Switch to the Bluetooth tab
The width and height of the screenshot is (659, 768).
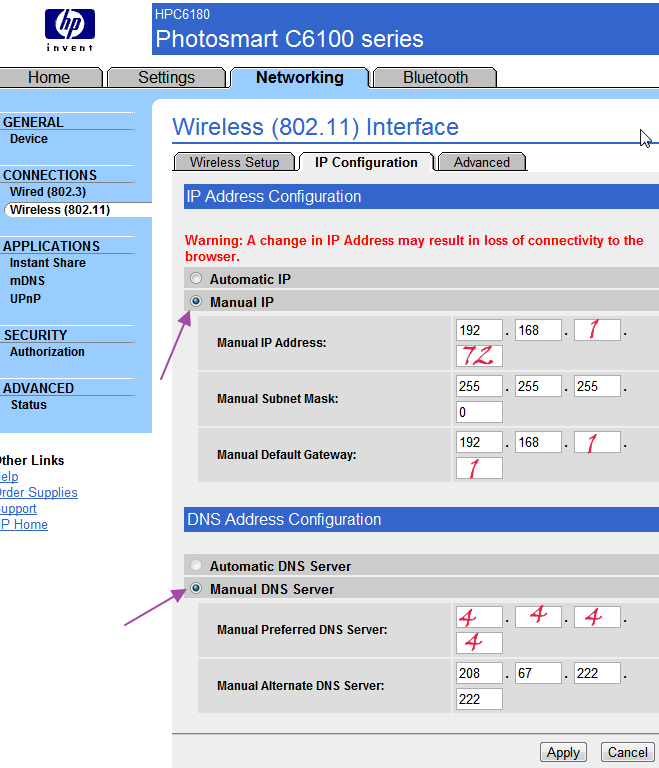pos(435,77)
